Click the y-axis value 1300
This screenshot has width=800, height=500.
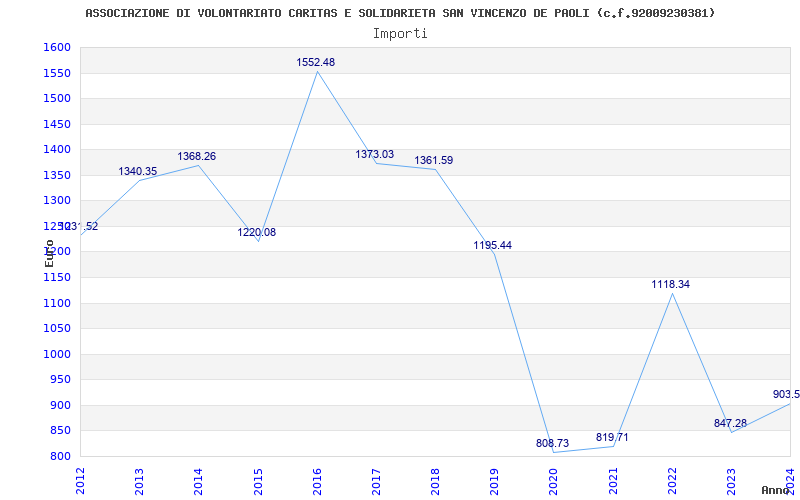point(57,201)
